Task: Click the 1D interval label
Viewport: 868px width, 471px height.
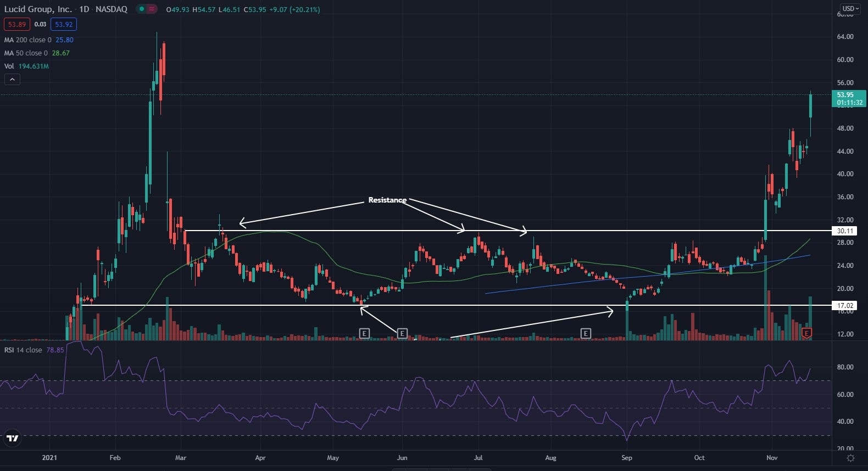Action: coord(84,9)
